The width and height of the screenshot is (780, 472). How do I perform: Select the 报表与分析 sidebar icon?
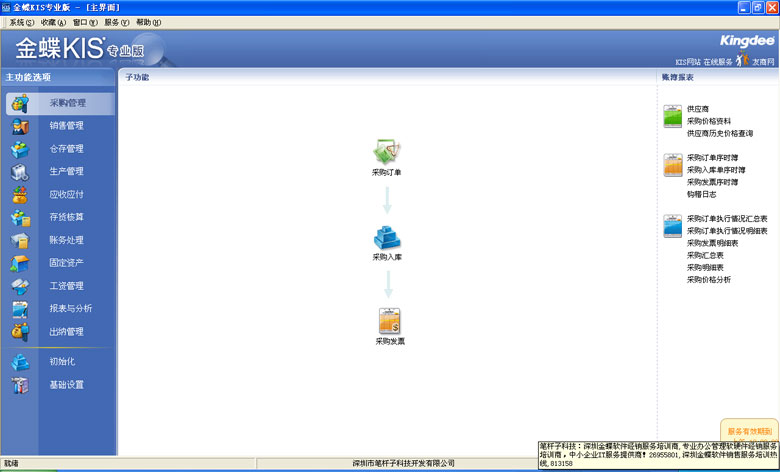pos(20,309)
